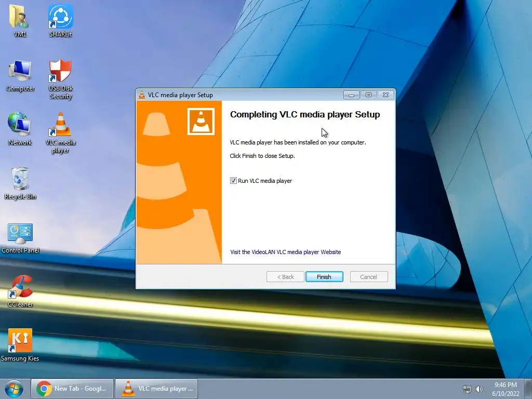Screen dimensions: 532x399
Task: Open the network status tray icon
Action: click(467, 389)
